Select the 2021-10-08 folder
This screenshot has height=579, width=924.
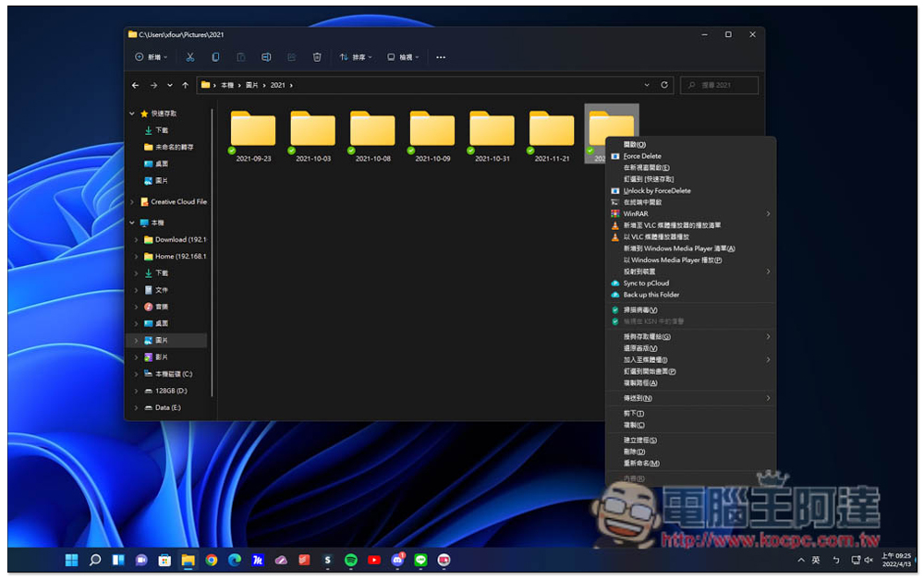click(x=372, y=136)
